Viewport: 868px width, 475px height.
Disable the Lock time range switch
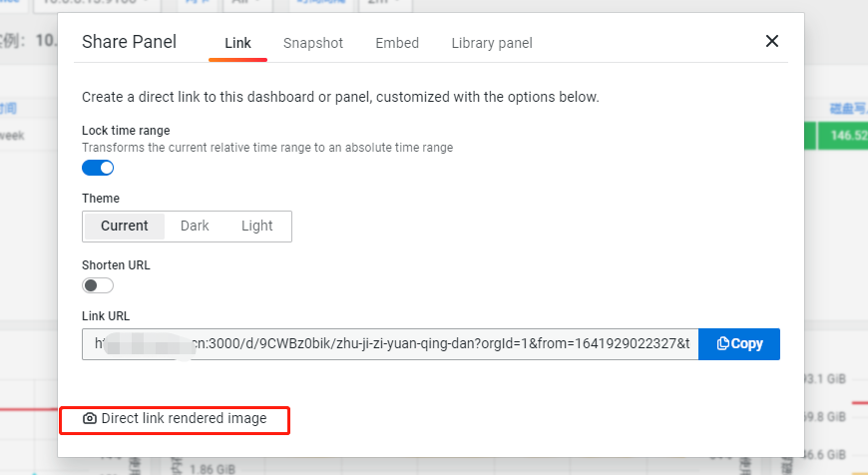[98, 168]
